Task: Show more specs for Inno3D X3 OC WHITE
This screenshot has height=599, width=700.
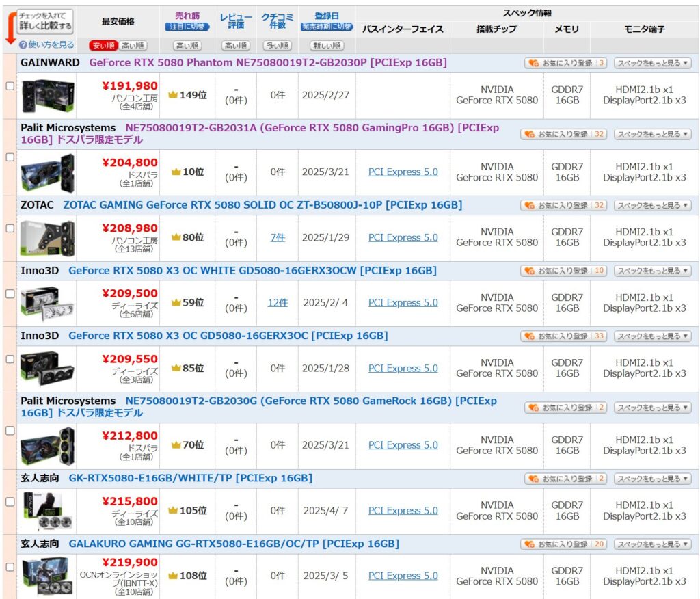Action: (x=652, y=271)
